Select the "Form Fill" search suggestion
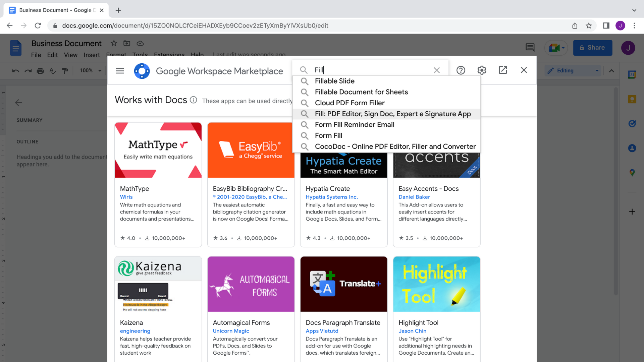 (328, 135)
